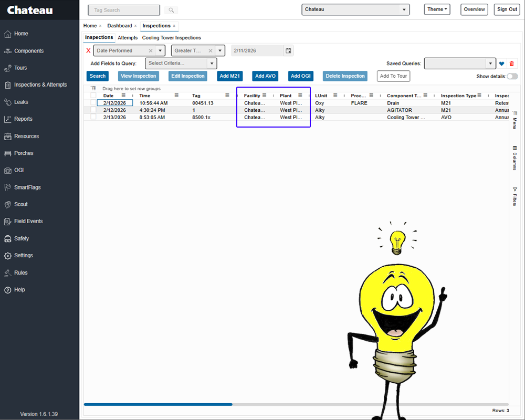
Task: Click the magnifier icon next to Tag Search
Action: pyautogui.click(x=171, y=10)
